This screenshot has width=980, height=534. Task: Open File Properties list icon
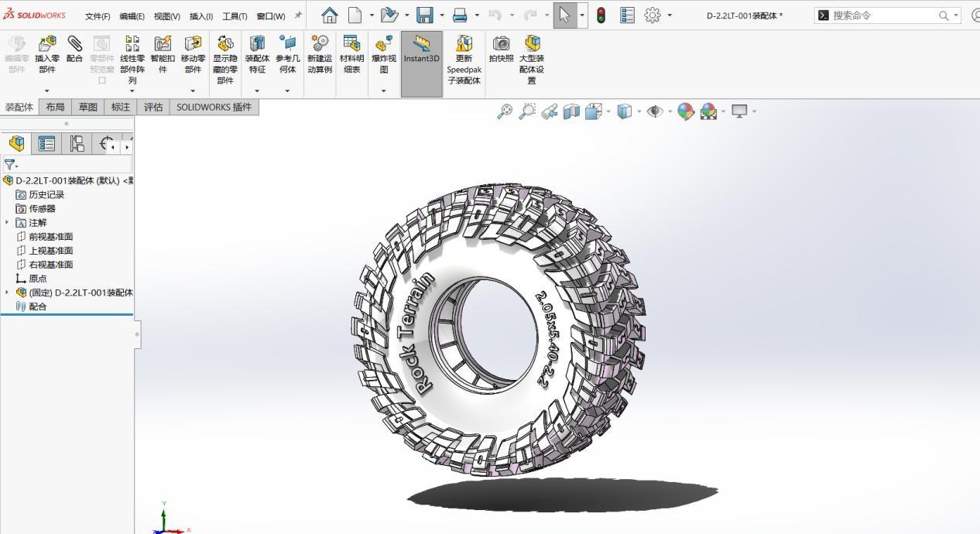(x=628, y=15)
